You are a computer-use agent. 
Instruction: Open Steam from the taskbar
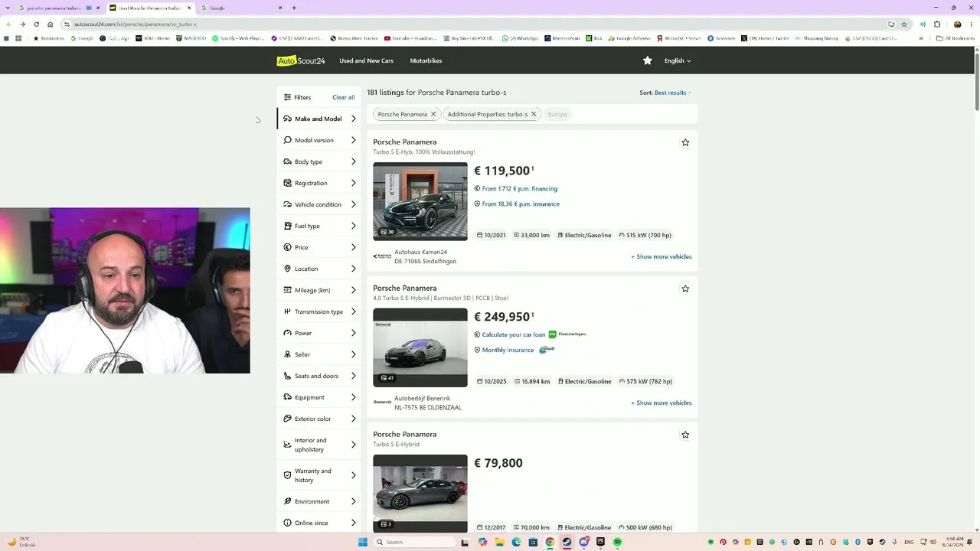(x=567, y=542)
